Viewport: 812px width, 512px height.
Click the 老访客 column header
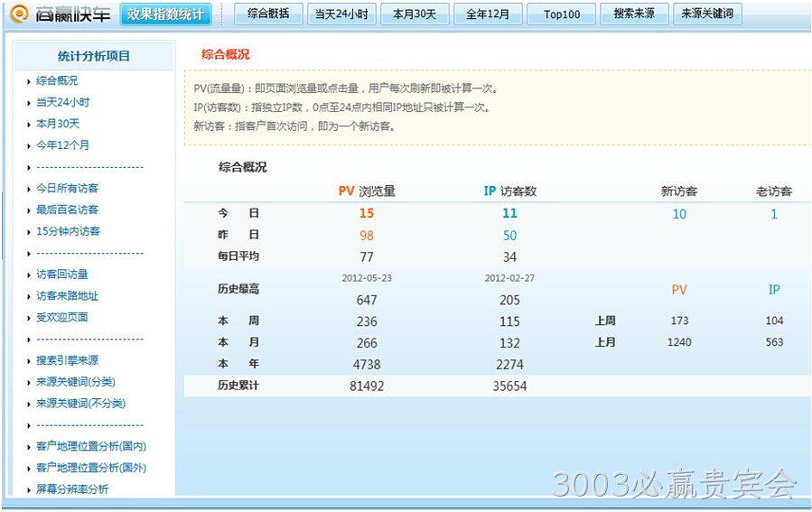[774, 191]
